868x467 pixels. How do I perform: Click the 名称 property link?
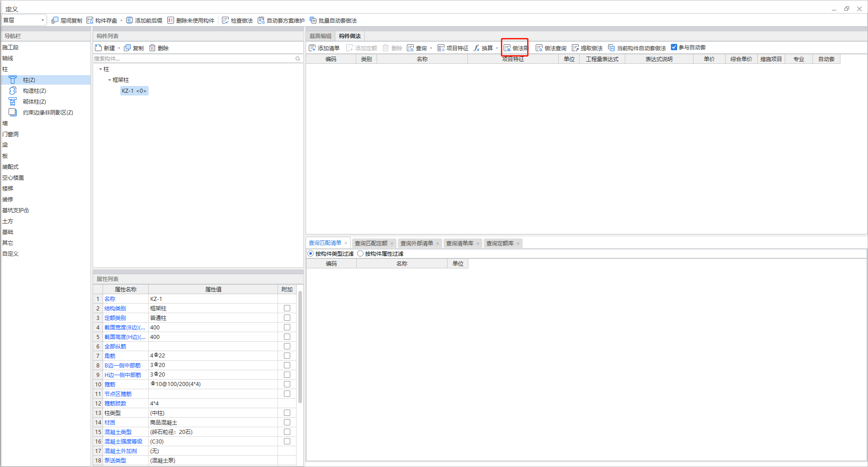110,299
